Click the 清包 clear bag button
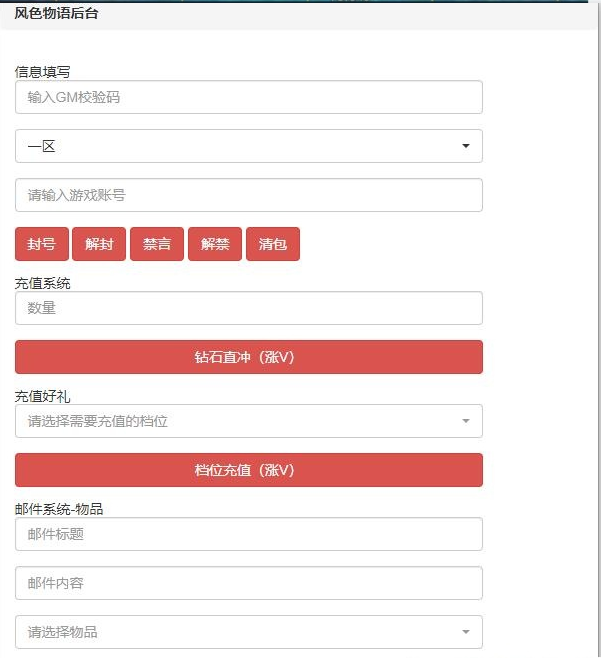This screenshot has width=601, height=658. (x=273, y=244)
